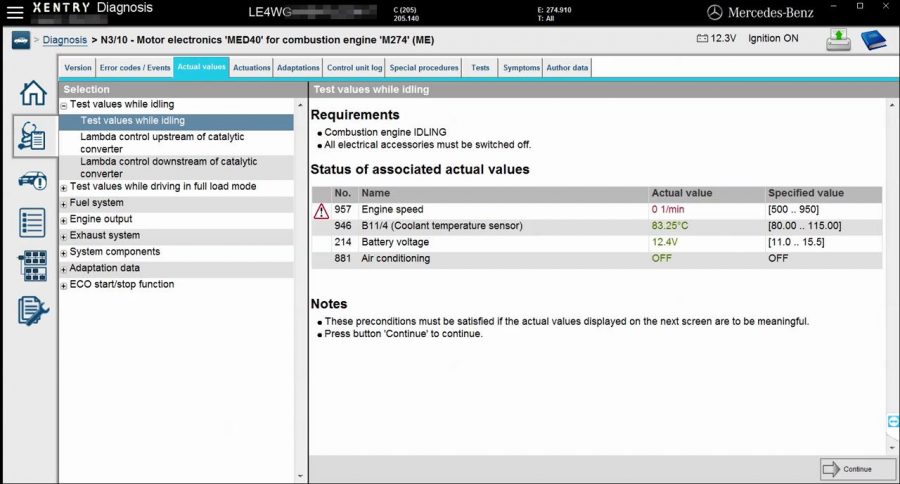
Task: Open the Actuations tab
Action: pyautogui.click(x=251, y=68)
